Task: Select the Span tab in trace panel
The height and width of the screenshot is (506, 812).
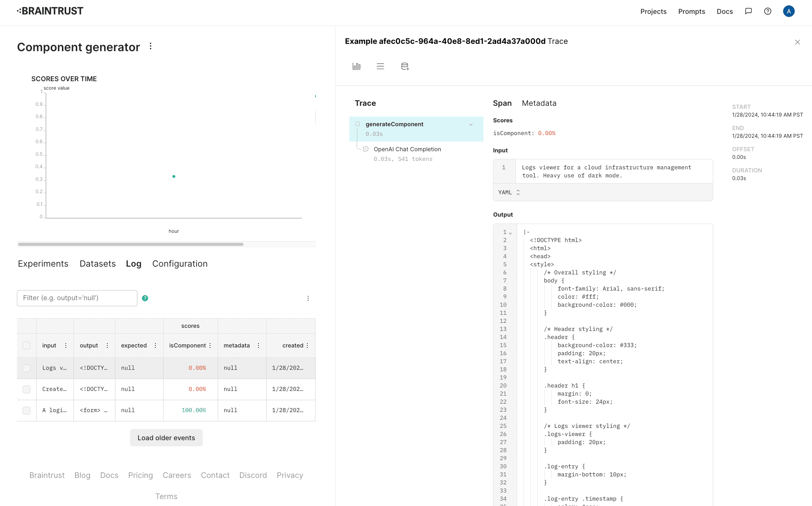Action: click(x=502, y=103)
